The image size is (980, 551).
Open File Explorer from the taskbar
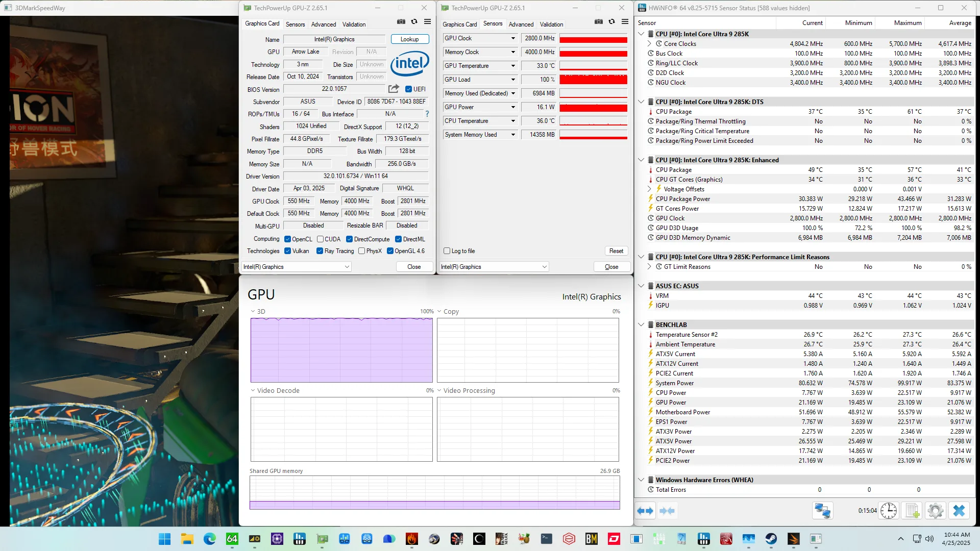click(187, 539)
